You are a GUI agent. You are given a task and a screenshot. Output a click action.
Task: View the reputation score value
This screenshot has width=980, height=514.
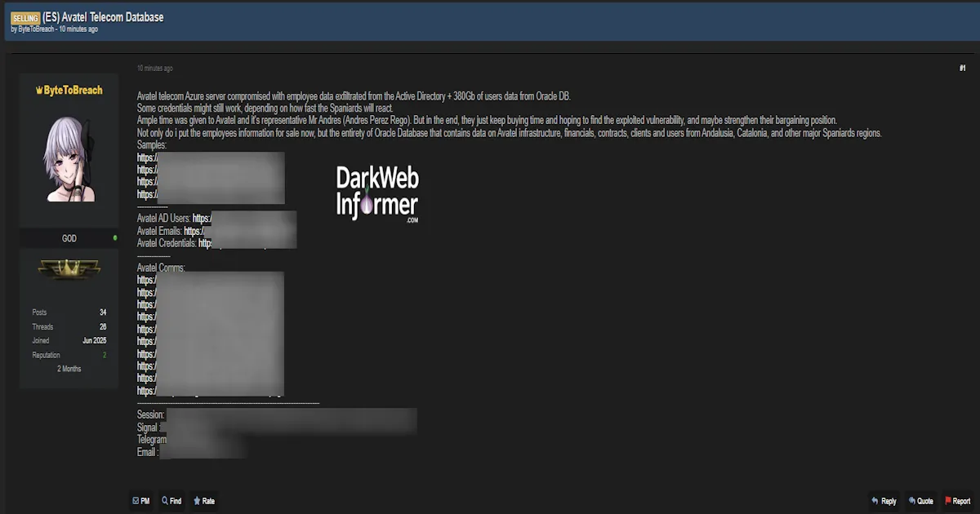click(x=104, y=355)
